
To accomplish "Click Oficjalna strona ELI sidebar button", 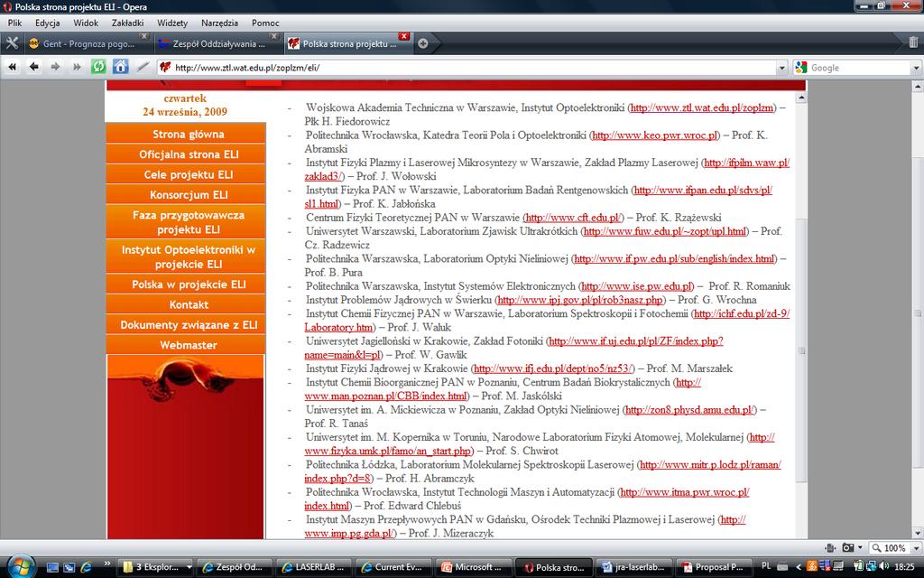I will (x=188, y=154).
